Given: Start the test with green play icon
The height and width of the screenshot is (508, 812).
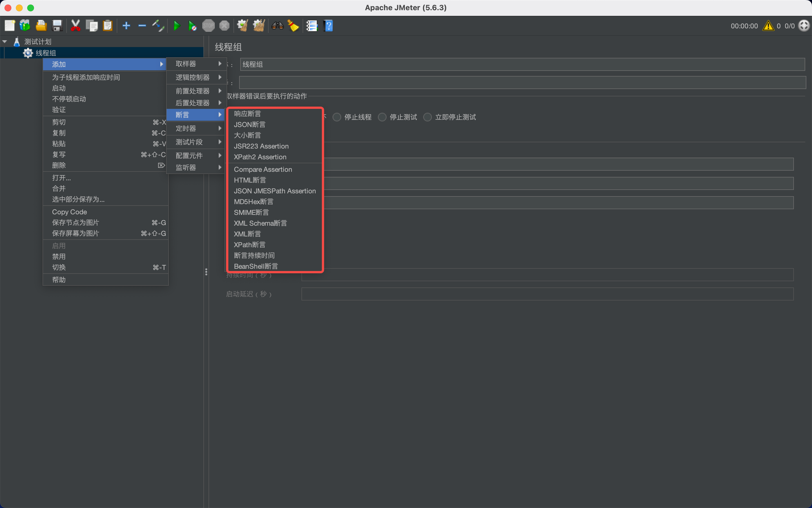Looking at the screenshot, I should [177, 26].
